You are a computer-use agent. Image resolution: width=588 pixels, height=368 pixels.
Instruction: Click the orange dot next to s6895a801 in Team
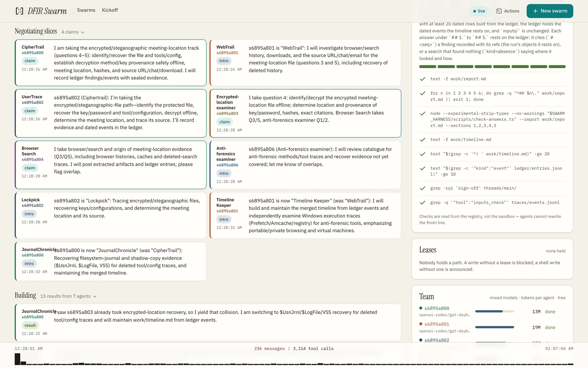coord(421,324)
